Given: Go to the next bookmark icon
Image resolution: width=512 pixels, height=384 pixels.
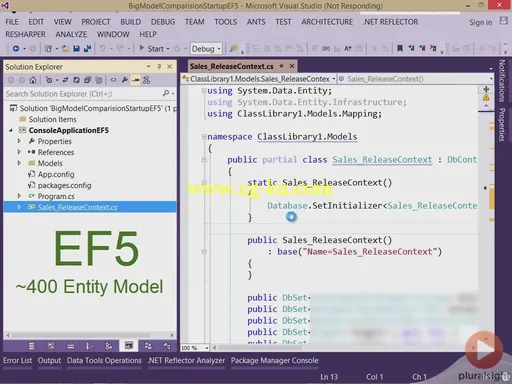Looking at the screenshot, I should point(422,49).
